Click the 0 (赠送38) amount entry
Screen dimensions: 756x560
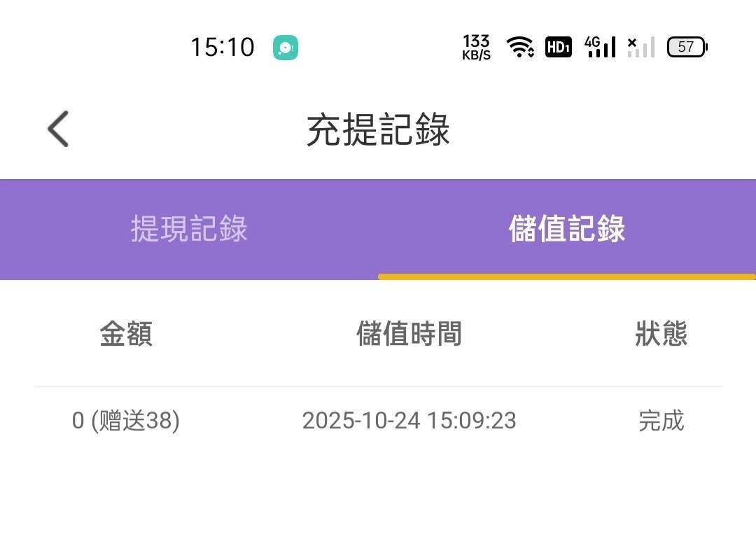(126, 421)
